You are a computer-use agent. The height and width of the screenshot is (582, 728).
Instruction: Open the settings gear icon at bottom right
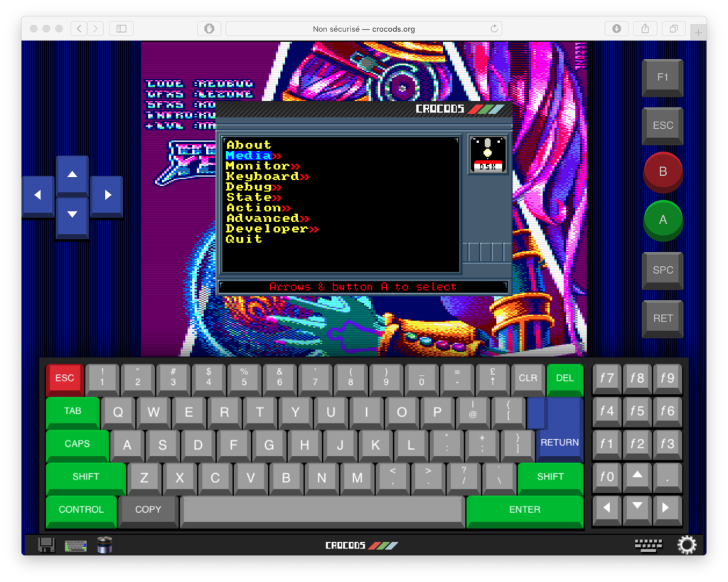(687, 544)
